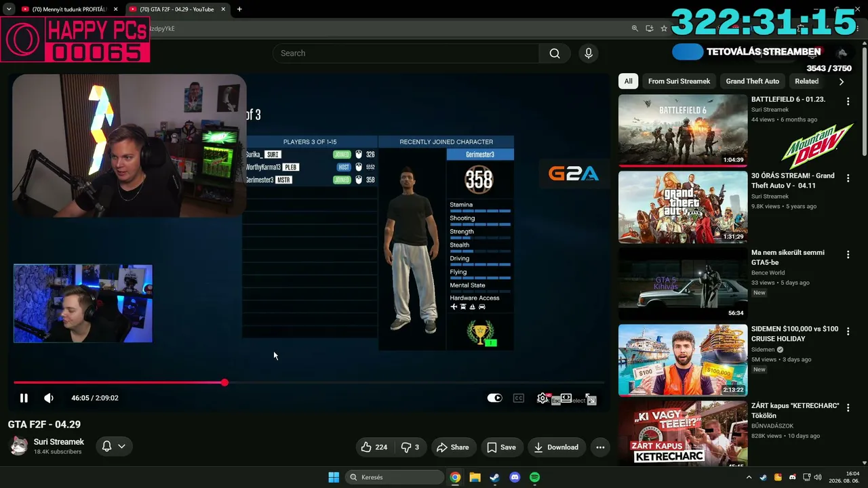Close the GTA F2F YouTube tab
The width and height of the screenshot is (868, 488).
pos(223,9)
